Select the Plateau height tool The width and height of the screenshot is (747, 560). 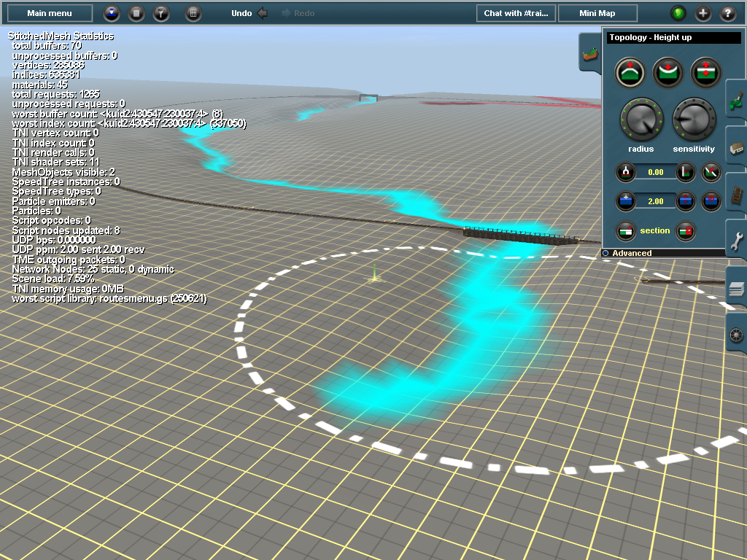click(x=705, y=72)
